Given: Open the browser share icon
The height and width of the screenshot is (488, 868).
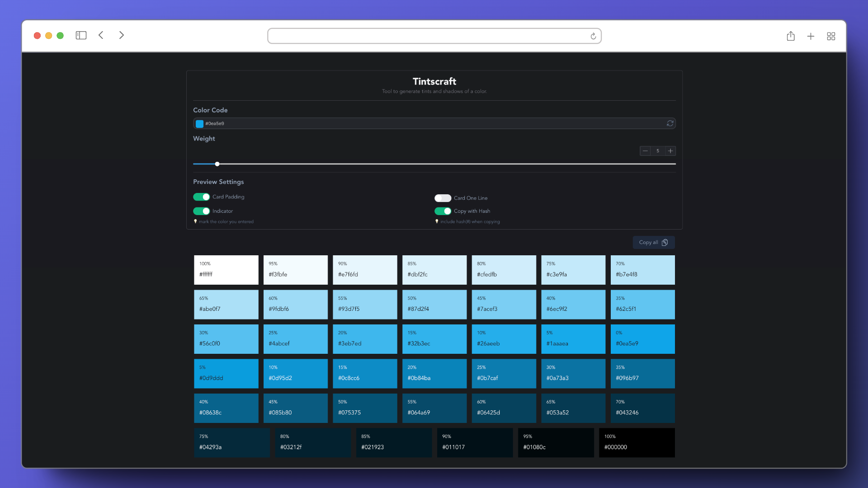Looking at the screenshot, I should click(790, 36).
